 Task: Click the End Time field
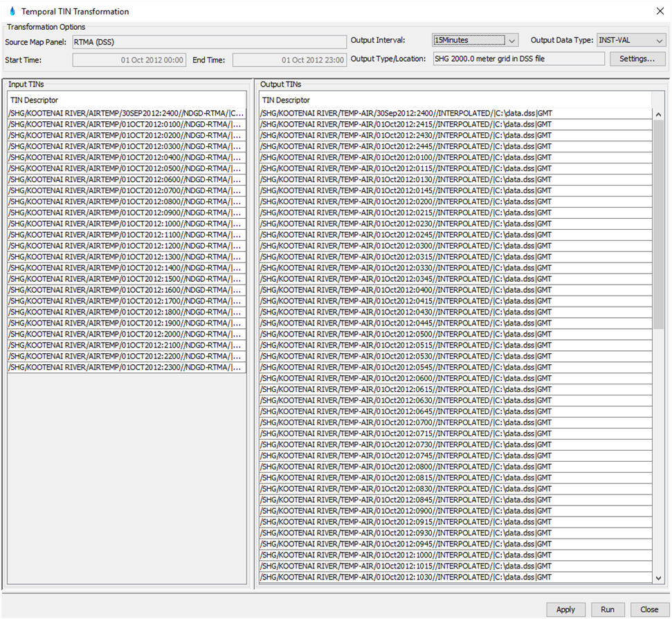pyautogui.click(x=289, y=60)
